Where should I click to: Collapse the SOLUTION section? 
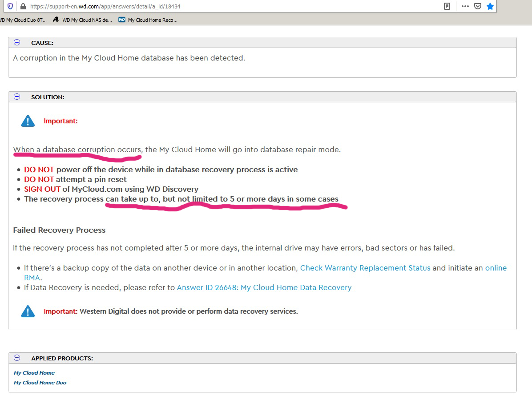point(17,97)
